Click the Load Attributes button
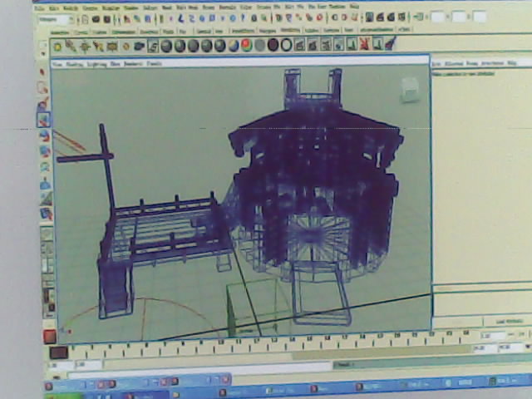The width and height of the screenshot is (532, 399). click(x=508, y=322)
